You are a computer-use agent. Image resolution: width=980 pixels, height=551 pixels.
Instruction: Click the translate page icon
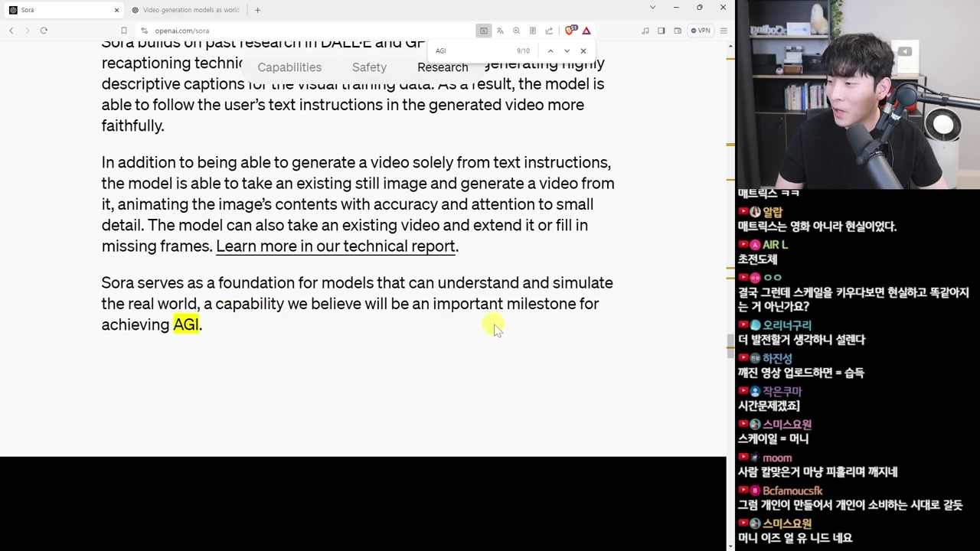pyautogui.click(x=500, y=31)
